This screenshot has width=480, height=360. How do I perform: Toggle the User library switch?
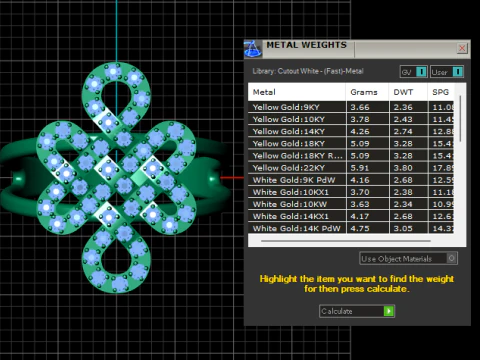click(447, 72)
